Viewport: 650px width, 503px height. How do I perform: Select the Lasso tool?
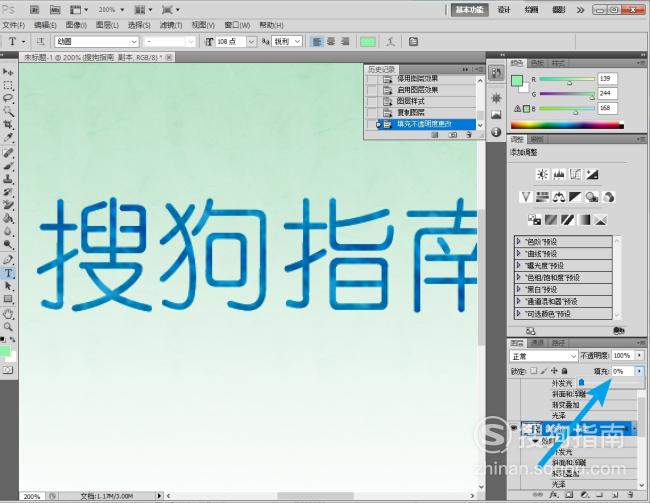[x=8, y=98]
